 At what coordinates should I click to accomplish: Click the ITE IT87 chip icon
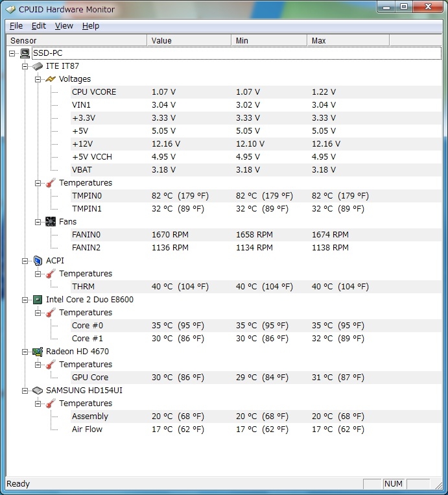(x=38, y=66)
